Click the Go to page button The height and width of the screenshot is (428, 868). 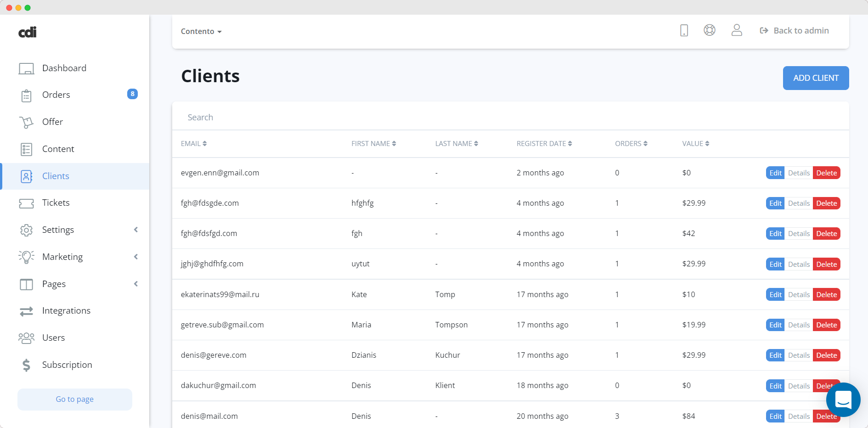tap(75, 399)
